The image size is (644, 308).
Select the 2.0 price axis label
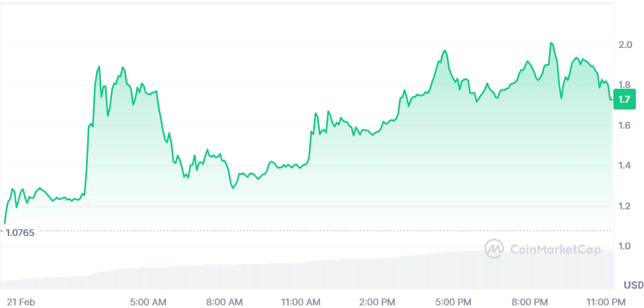[625, 45]
